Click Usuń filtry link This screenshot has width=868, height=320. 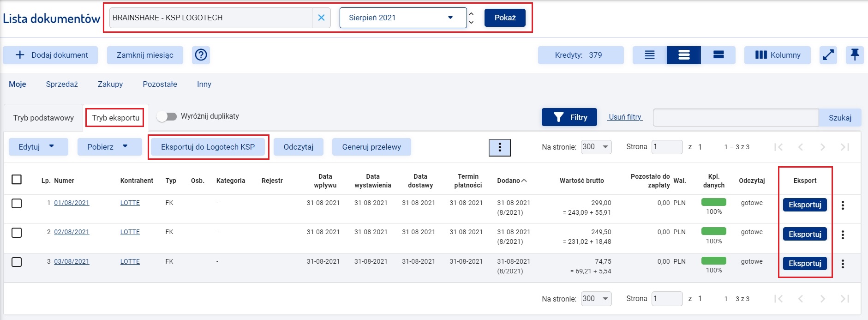point(625,117)
